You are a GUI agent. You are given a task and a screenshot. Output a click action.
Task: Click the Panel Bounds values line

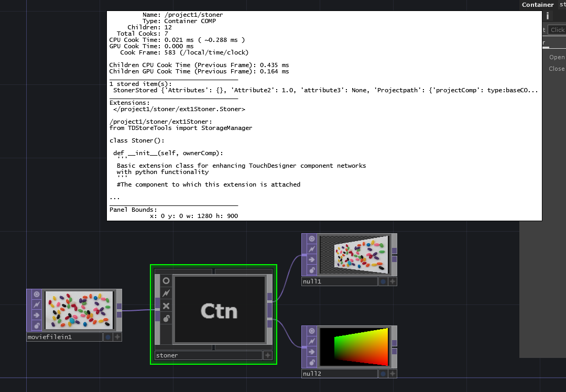(x=194, y=216)
